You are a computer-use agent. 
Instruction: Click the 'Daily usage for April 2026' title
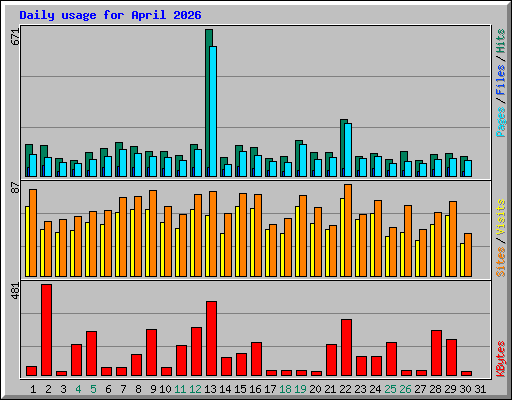pyautogui.click(x=110, y=15)
